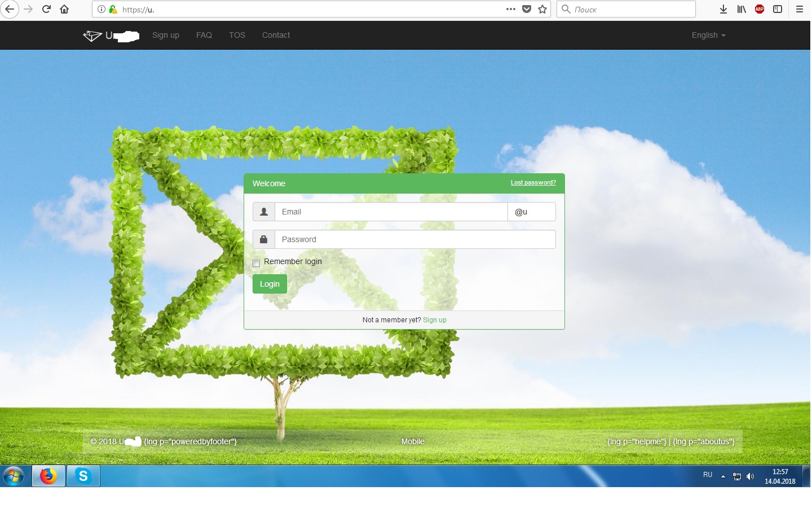
Task: Open the Firefox hamburger menu
Action: [800, 9]
